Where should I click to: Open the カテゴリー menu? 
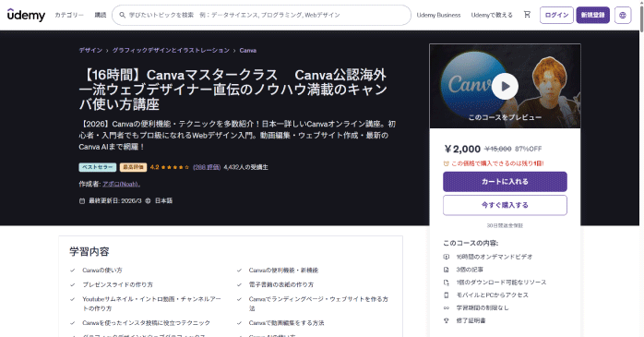(x=69, y=15)
